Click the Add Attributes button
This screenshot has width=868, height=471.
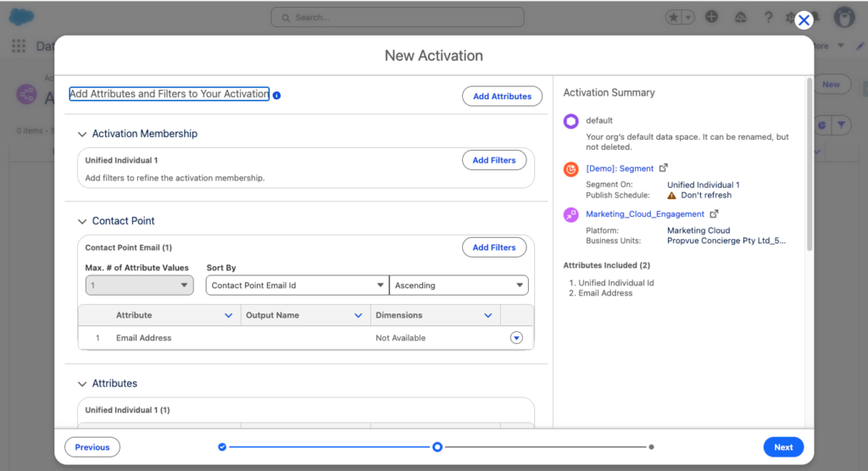pyautogui.click(x=502, y=97)
